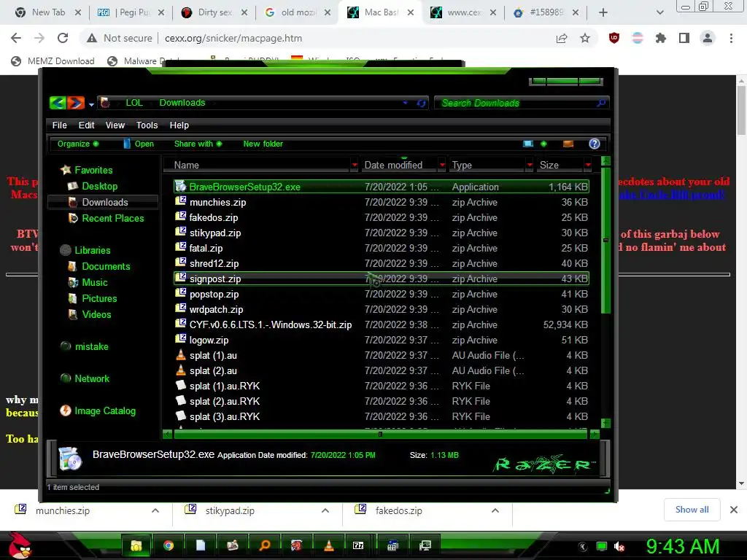The height and width of the screenshot is (560, 747).
Task: Open the Chrome extensions puzzle icon
Action: pos(660,38)
